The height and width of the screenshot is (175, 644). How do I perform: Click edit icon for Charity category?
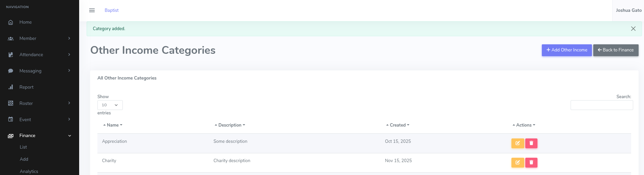(x=517, y=162)
